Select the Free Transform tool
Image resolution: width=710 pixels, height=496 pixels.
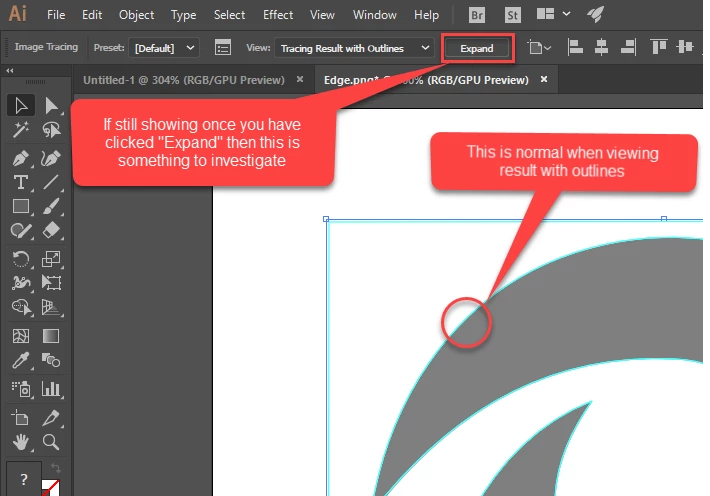click(51, 283)
